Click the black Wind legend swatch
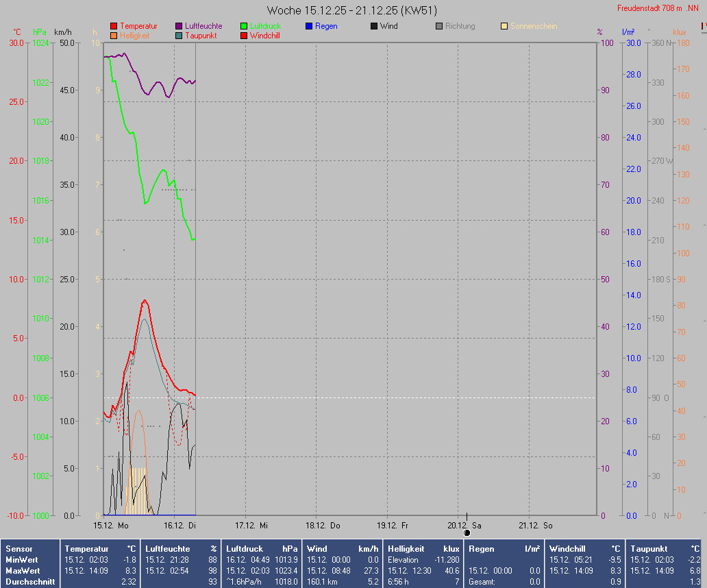The image size is (707, 588). [374, 26]
